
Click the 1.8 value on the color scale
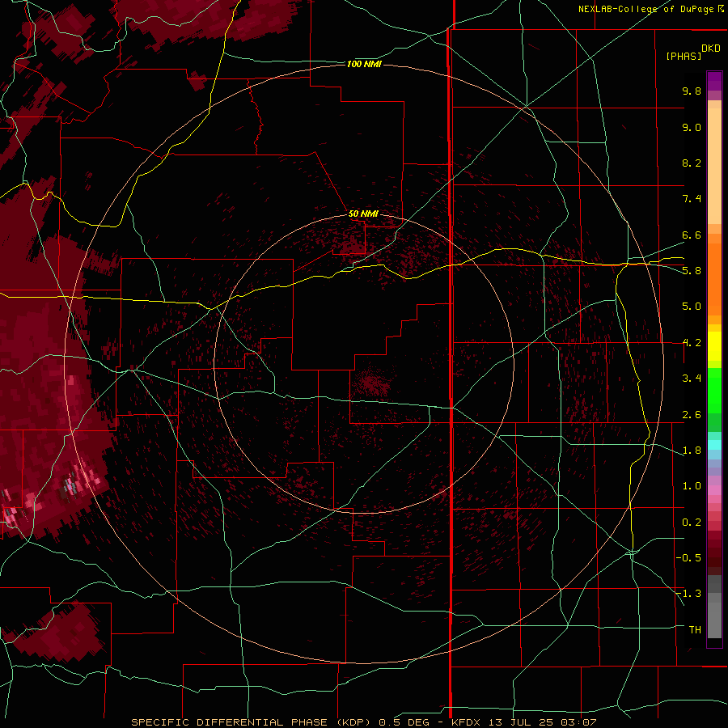click(692, 451)
